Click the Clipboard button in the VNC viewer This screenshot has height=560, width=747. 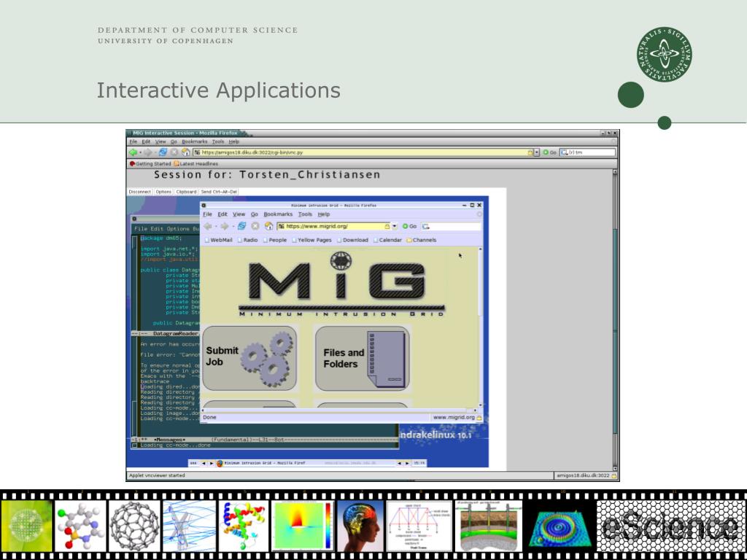[x=186, y=192]
